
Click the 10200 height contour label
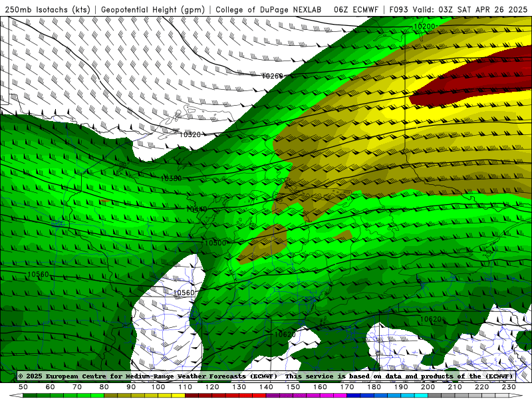click(x=424, y=26)
